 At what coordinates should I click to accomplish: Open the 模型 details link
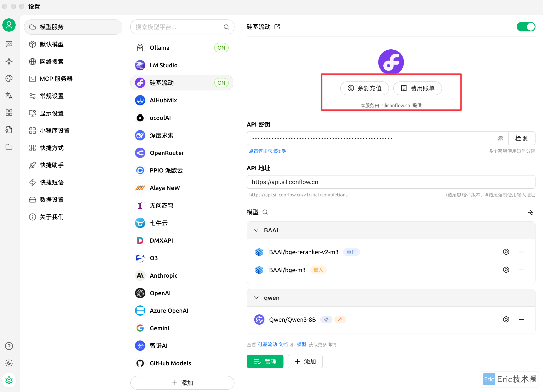[x=301, y=344]
